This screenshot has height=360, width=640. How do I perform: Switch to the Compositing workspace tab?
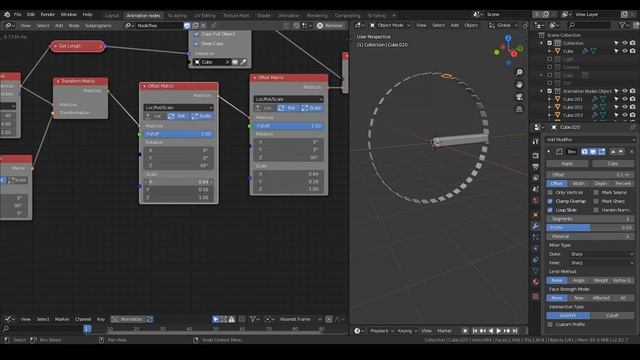347,16
